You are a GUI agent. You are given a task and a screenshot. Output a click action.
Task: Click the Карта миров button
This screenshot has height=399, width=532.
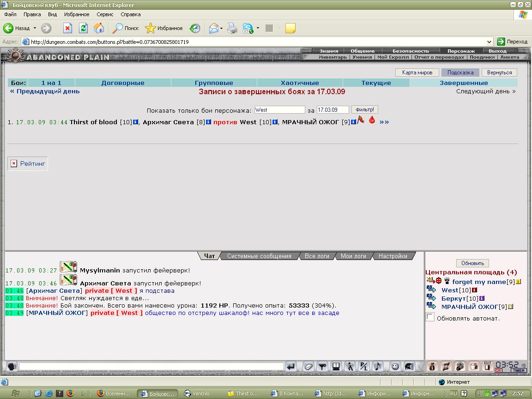tap(417, 72)
